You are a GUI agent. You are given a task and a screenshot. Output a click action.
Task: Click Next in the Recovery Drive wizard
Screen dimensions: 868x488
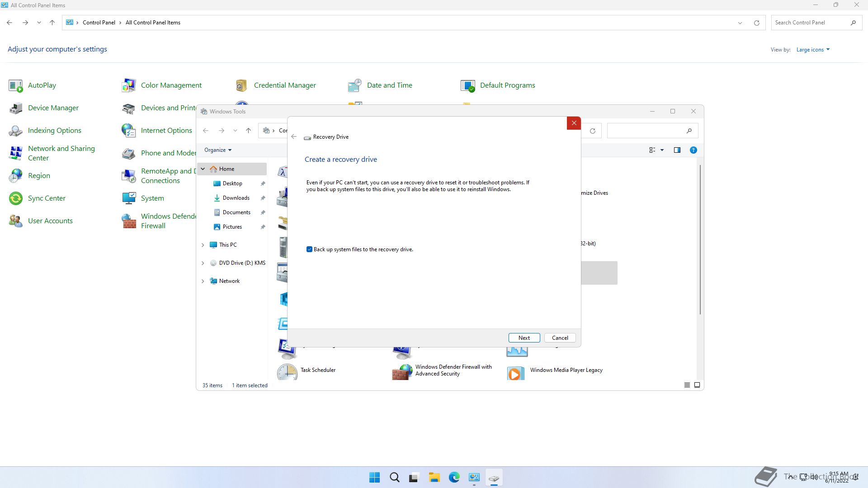tap(524, 338)
